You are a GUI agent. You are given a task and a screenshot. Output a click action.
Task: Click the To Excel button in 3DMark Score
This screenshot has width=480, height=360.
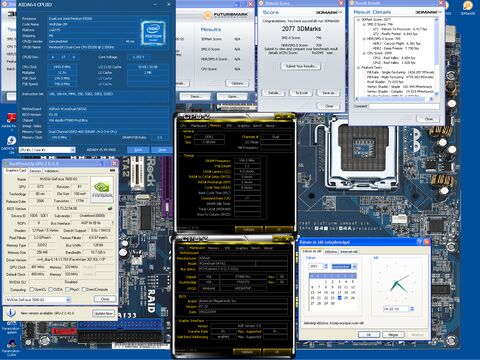(301, 93)
